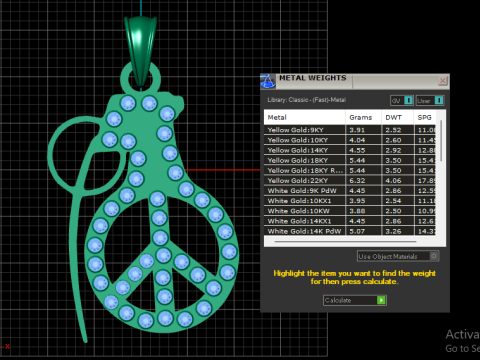Click the 3.91 grams cell
This screenshot has width=480, height=360.
pyautogui.click(x=363, y=130)
